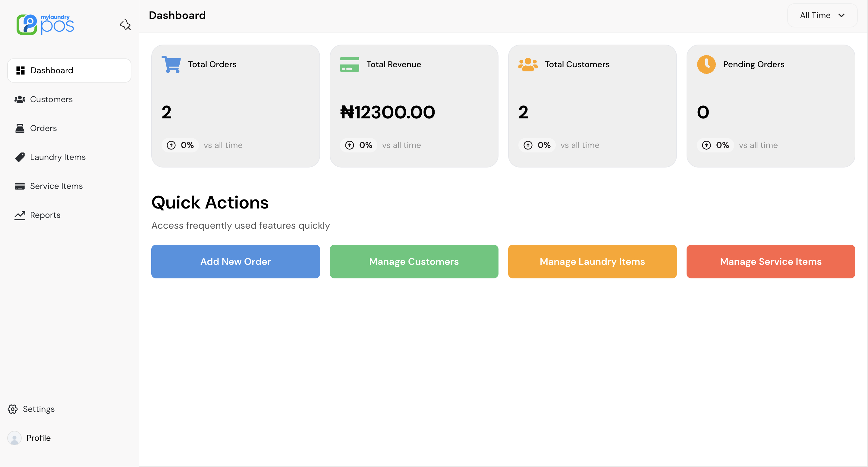868x467 pixels.
Task: Expand the time filter chevron arrow
Action: click(x=841, y=15)
